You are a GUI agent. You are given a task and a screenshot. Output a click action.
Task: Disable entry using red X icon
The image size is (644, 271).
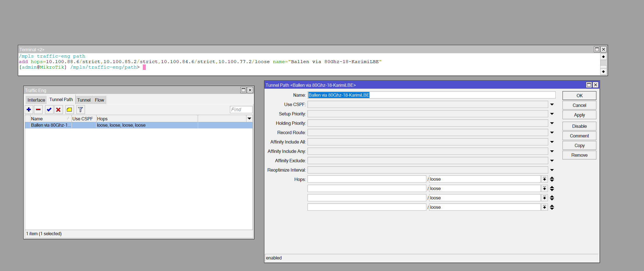[x=58, y=110]
